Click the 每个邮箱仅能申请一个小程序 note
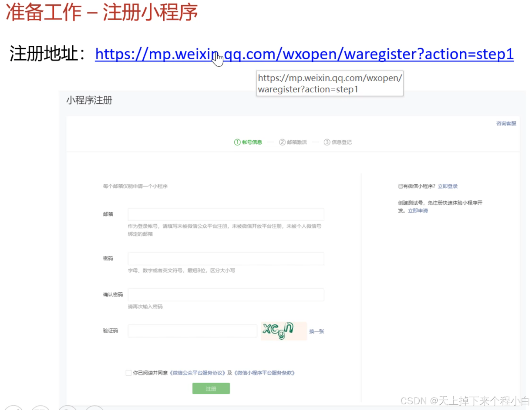 135,186
